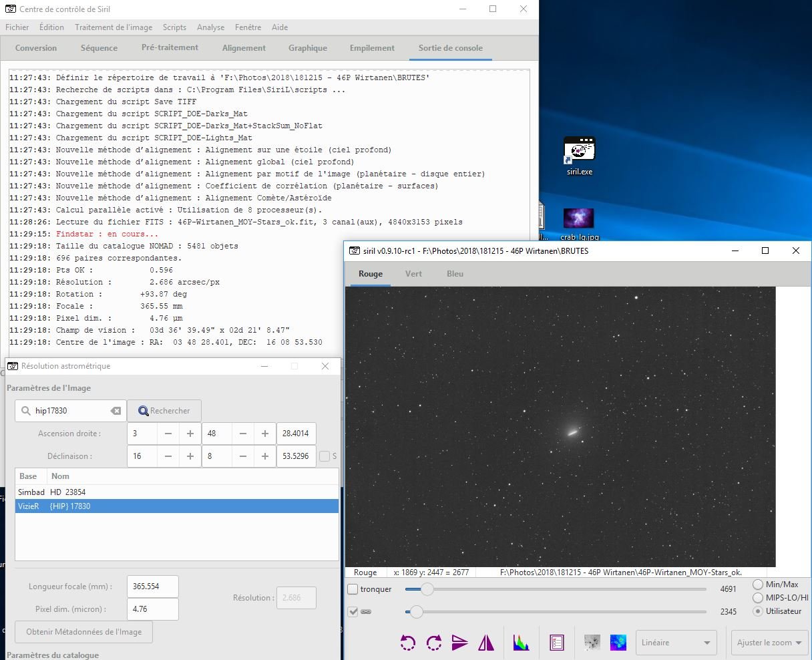Click the Rechercher button

(164, 411)
